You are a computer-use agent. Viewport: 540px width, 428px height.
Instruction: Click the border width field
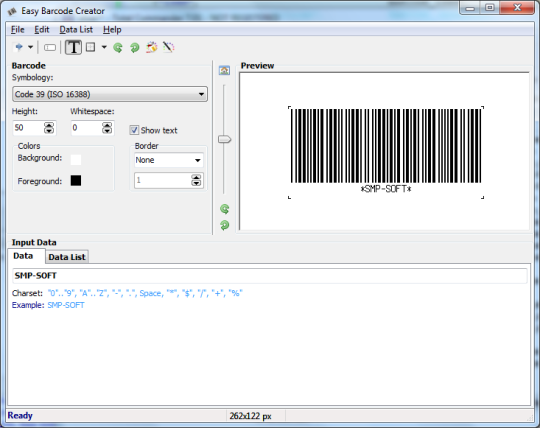tap(163, 180)
